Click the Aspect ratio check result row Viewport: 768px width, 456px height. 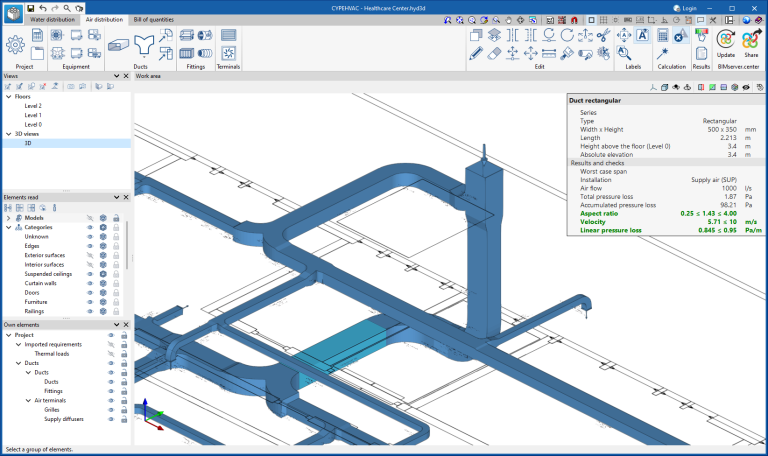click(667, 214)
